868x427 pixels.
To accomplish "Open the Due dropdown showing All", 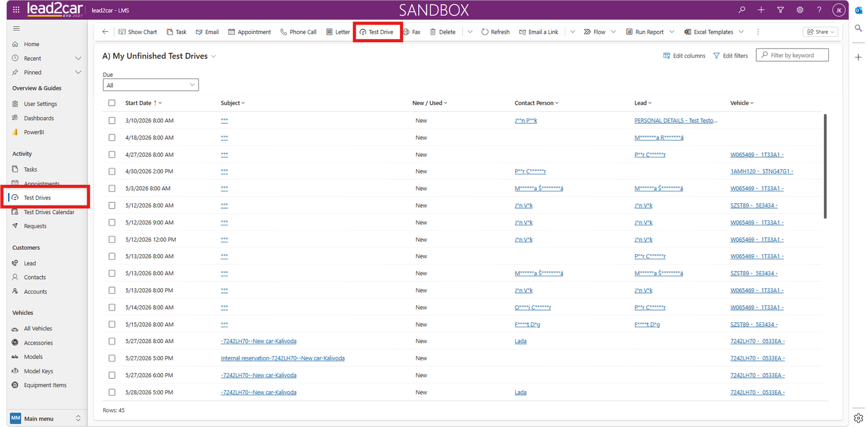I will [151, 85].
